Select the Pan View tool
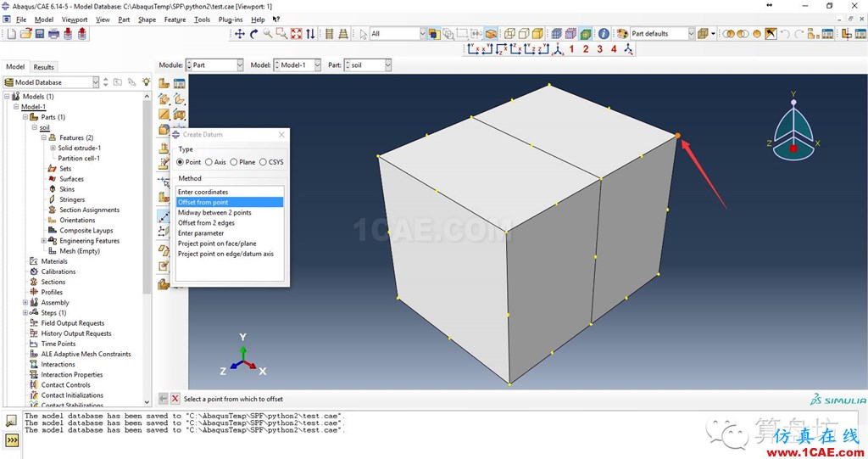 240,35
